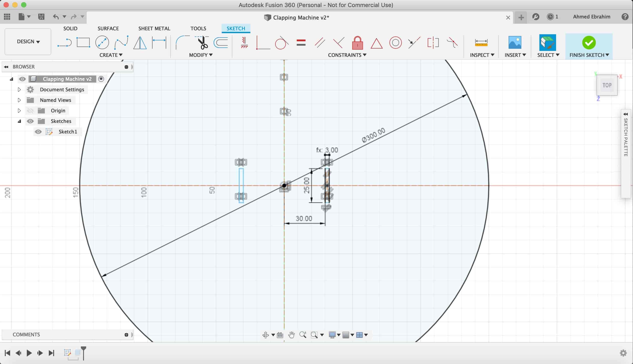The width and height of the screenshot is (633, 364).
Task: Open the CREATE dropdown menu
Action: pos(111,55)
